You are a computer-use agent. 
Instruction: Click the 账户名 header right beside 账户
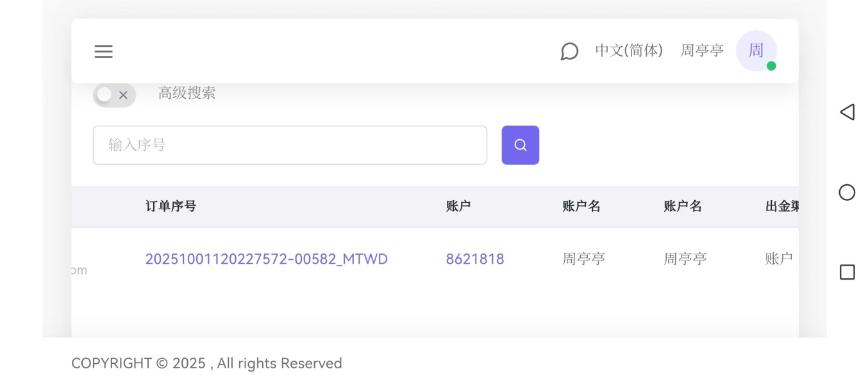pos(581,206)
